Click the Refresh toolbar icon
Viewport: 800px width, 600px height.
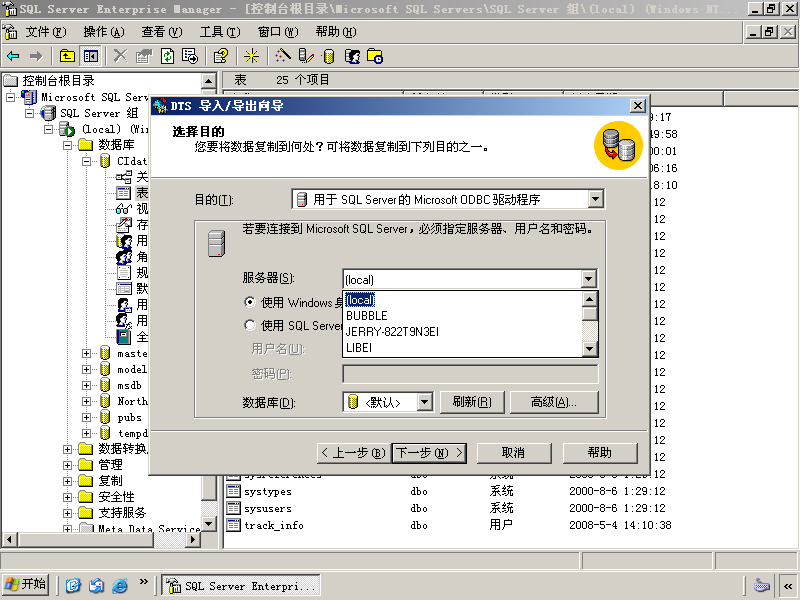(167, 56)
